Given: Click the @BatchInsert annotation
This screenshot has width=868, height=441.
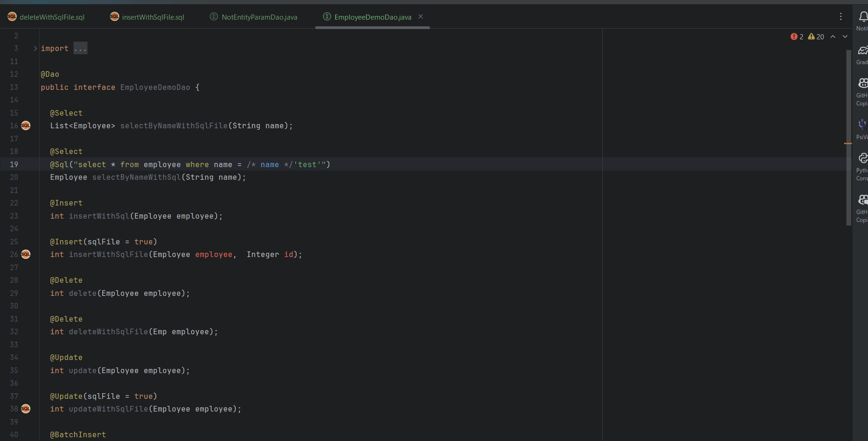Looking at the screenshot, I should tap(78, 434).
